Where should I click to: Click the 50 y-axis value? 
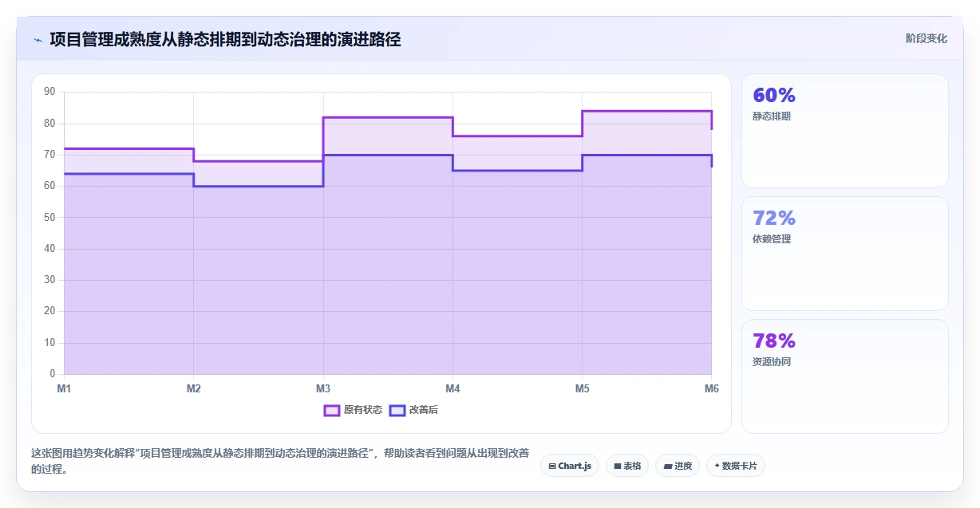pyautogui.click(x=49, y=217)
